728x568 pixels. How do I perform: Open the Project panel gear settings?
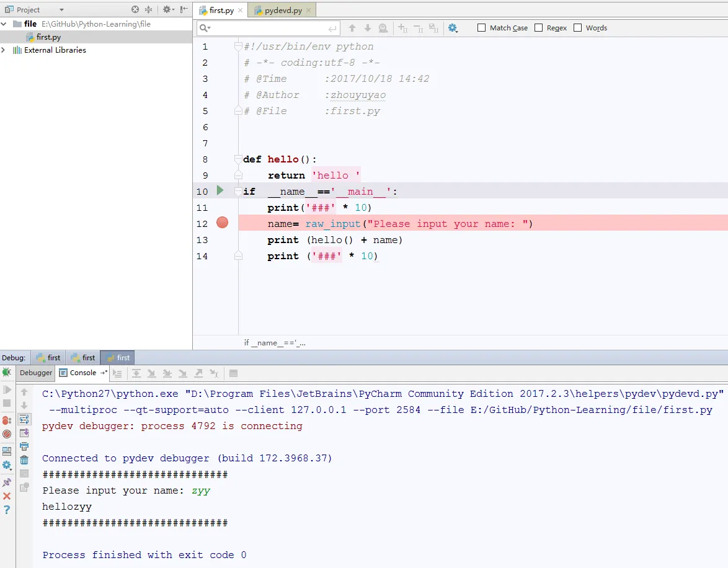coord(168,9)
